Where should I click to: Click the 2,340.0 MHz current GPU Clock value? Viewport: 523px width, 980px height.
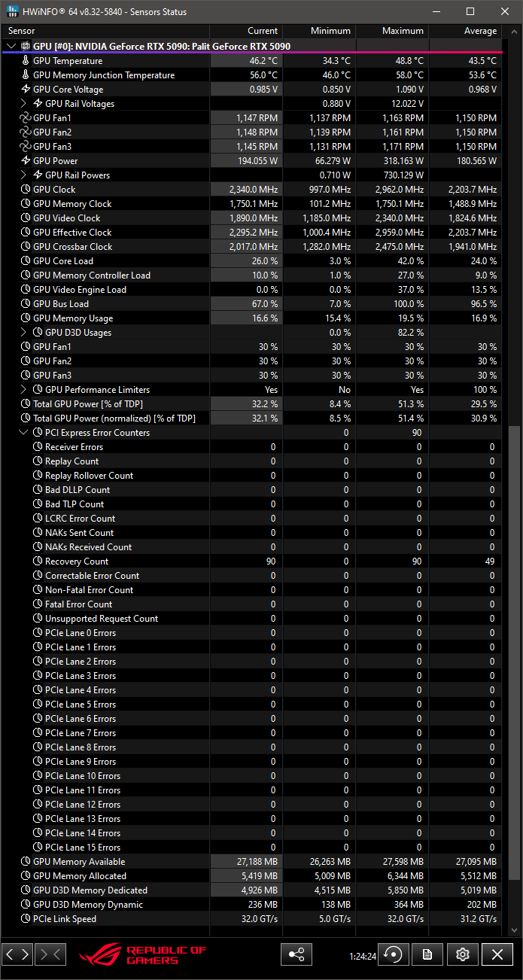point(254,190)
